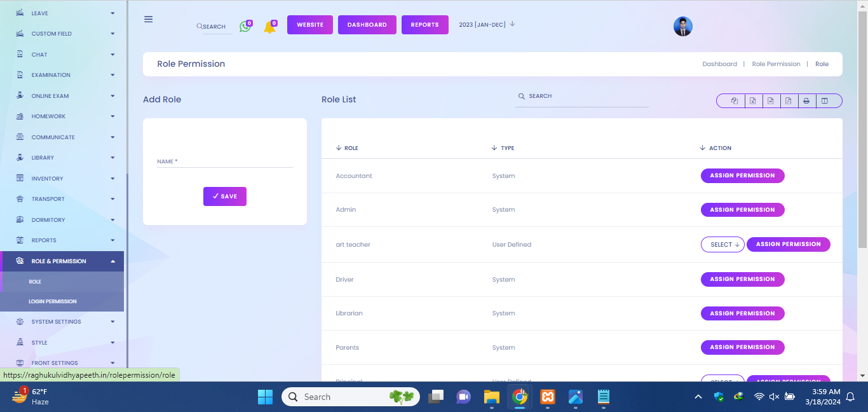Image resolution: width=868 pixels, height=412 pixels.
Task: Click Save button in Add Role
Action: point(225,196)
